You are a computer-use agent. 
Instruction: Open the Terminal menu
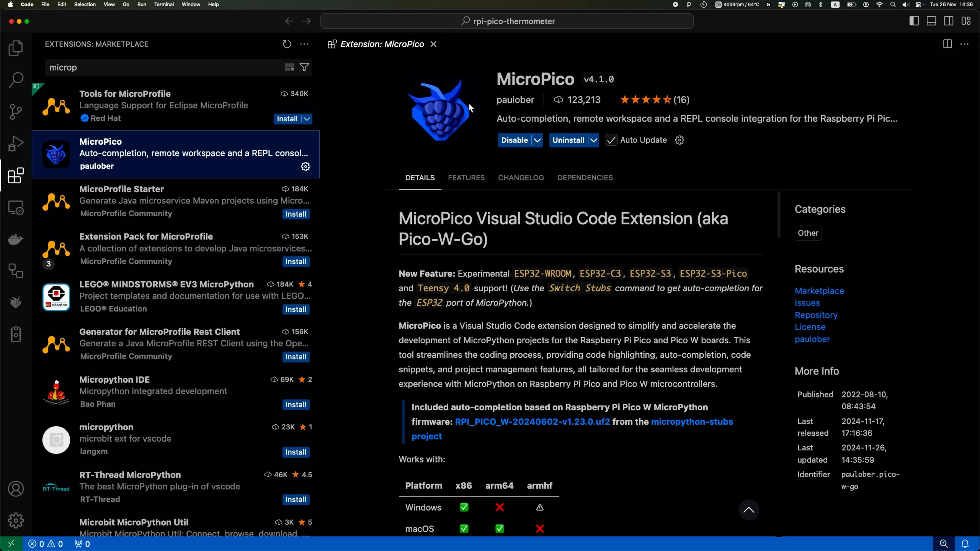click(x=164, y=5)
